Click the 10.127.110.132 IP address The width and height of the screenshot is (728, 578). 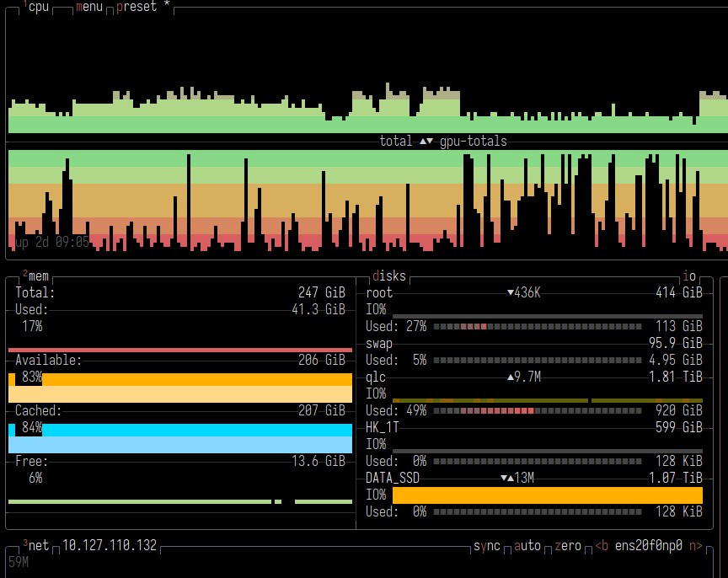(110, 546)
